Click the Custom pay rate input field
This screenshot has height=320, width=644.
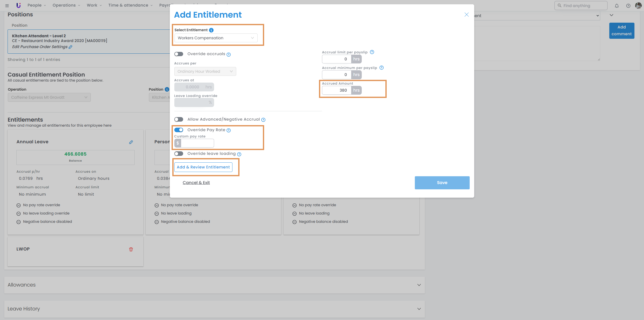click(197, 143)
